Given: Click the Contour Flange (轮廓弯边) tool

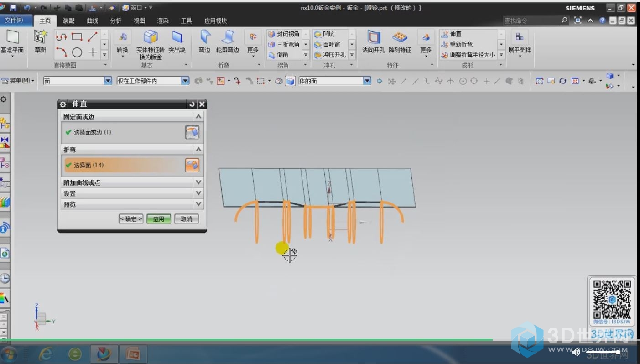Looking at the screenshot, I should click(x=227, y=42).
